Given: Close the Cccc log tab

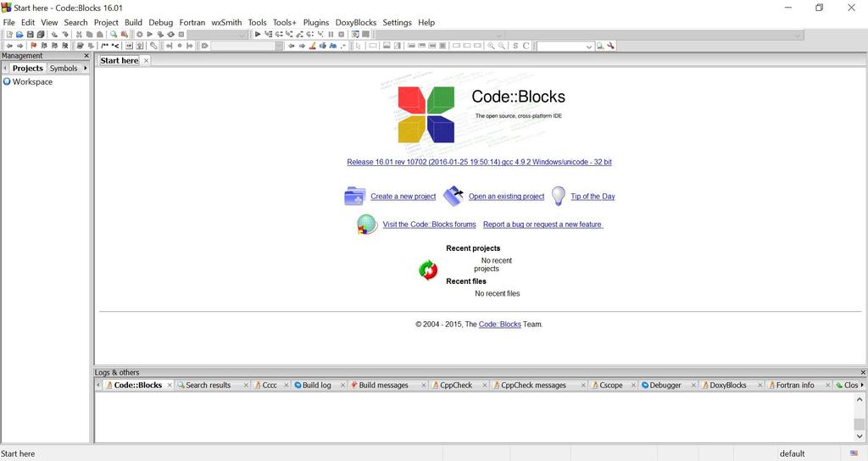Looking at the screenshot, I should click(x=287, y=386).
